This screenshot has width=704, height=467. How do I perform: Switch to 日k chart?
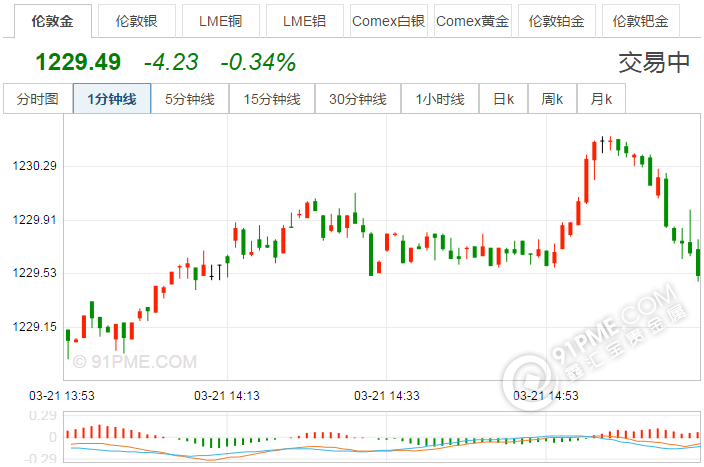click(503, 99)
